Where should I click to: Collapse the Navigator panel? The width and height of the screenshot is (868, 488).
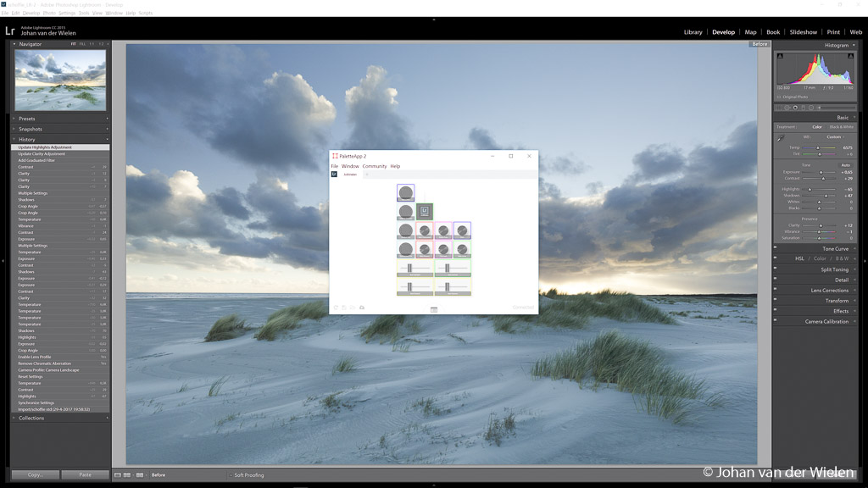[x=14, y=44]
